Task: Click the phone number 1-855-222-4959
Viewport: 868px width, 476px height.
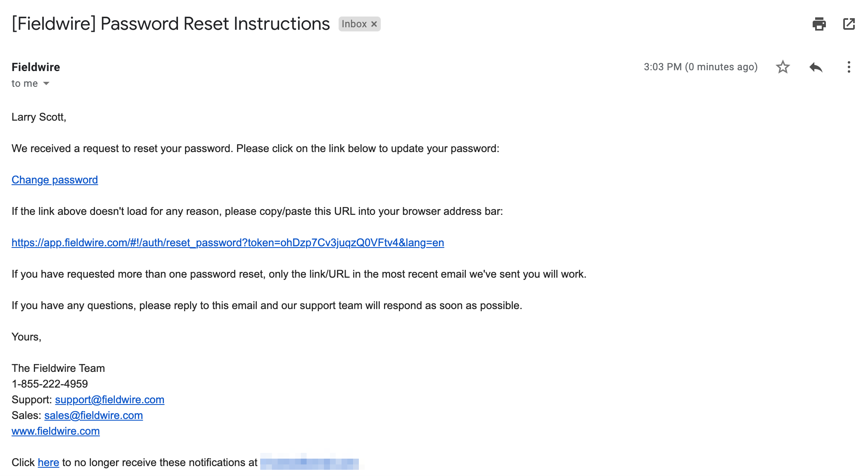Action: click(50, 384)
